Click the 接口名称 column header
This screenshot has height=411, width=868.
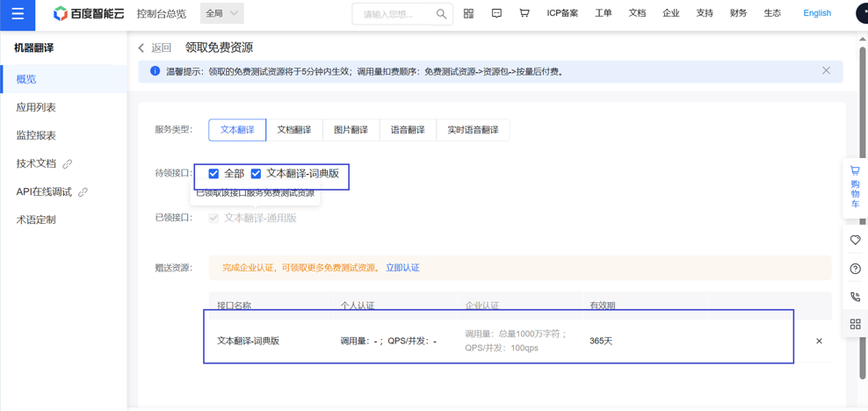coord(235,306)
